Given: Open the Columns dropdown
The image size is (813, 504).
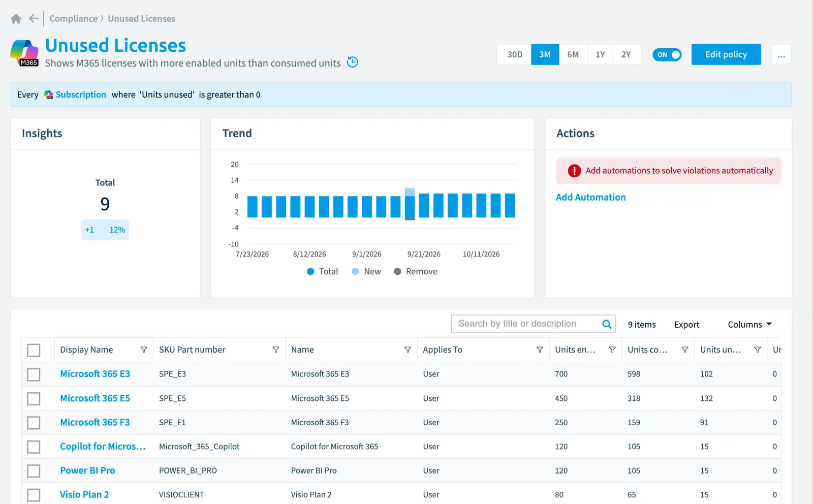Looking at the screenshot, I should click(x=749, y=325).
